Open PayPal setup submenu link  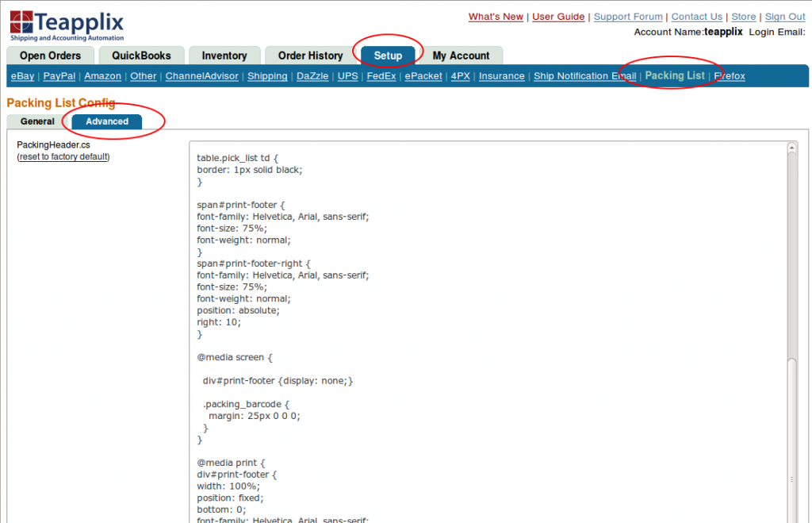[59, 76]
